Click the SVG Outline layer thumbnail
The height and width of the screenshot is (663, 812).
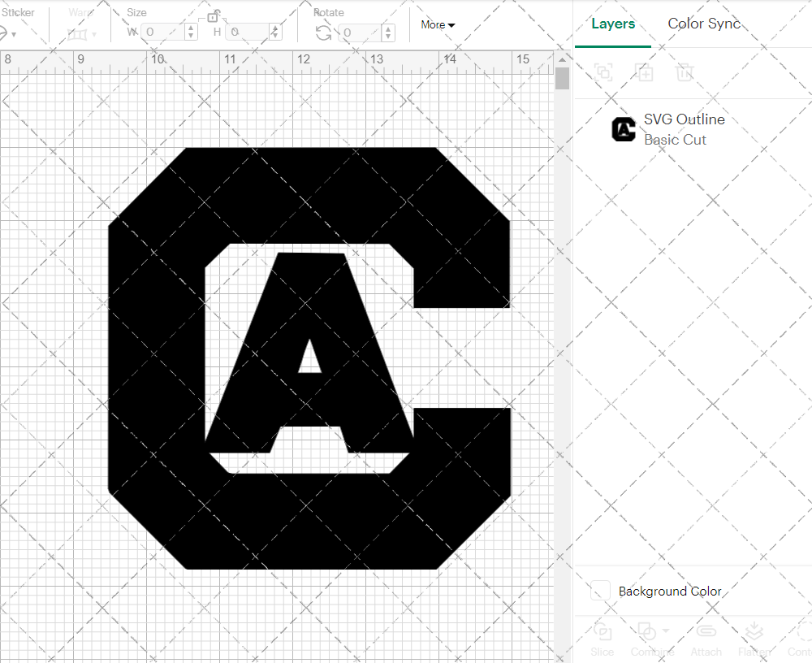[x=623, y=128]
